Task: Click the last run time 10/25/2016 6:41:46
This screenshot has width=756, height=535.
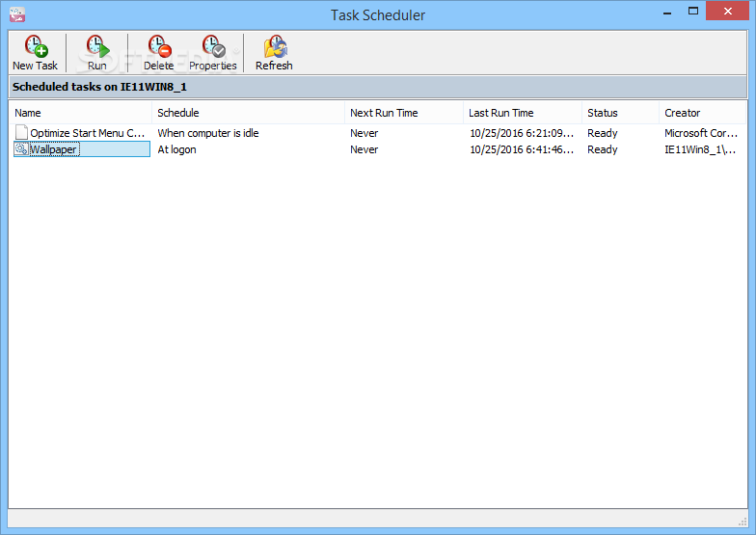Action: (522, 149)
